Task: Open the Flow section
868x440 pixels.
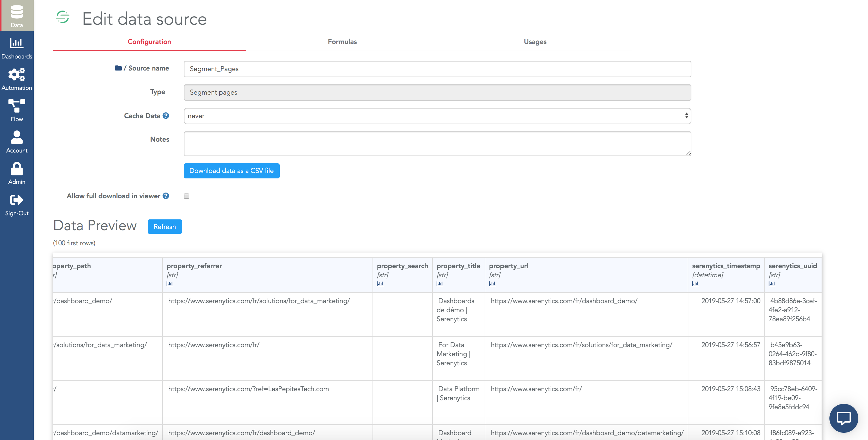Action: [x=17, y=110]
